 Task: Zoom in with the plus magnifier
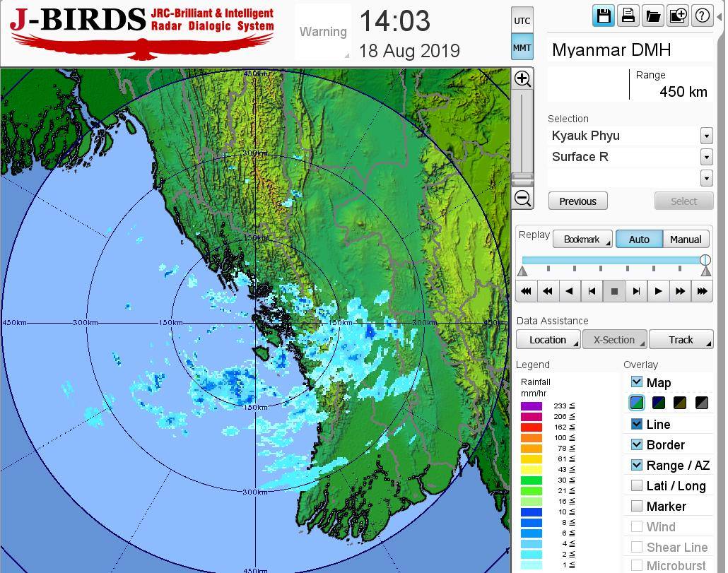click(523, 78)
